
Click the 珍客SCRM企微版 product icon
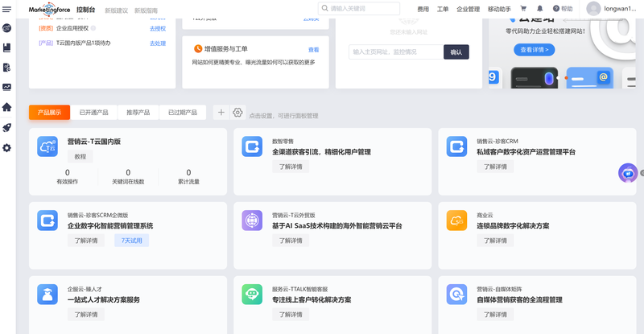(x=47, y=221)
